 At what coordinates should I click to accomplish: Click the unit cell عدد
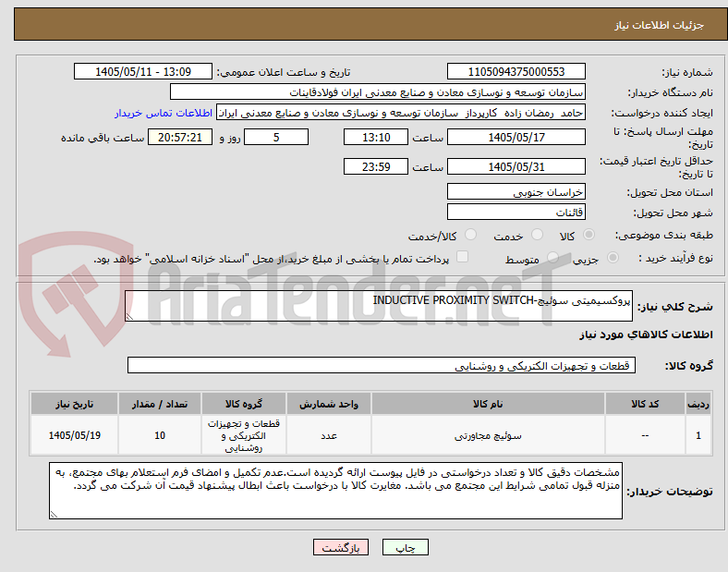click(329, 435)
